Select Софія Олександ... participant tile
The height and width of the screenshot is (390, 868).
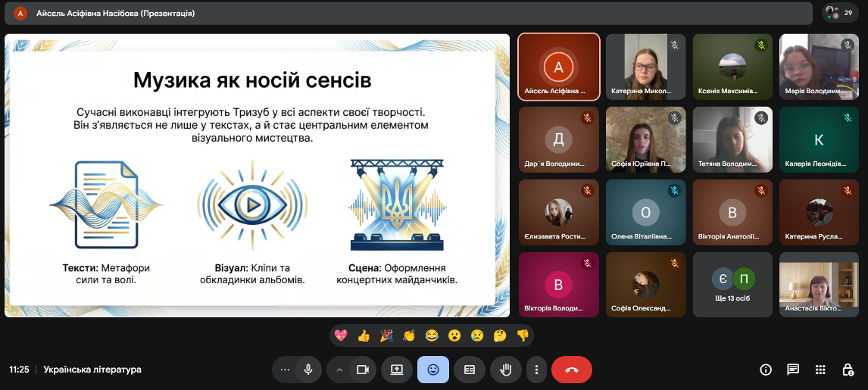tap(645, 284)
